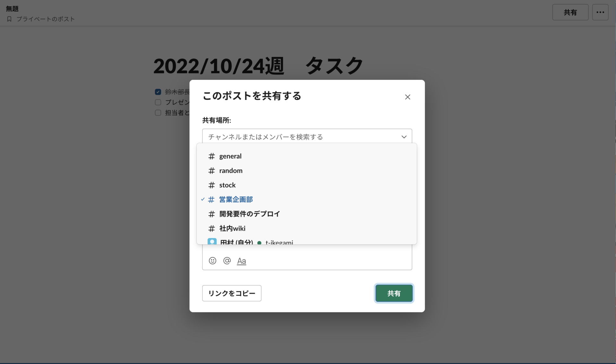Click the hashtag icon next to general
This screenshot has height=364, width=616.
[x=211, y=156]
